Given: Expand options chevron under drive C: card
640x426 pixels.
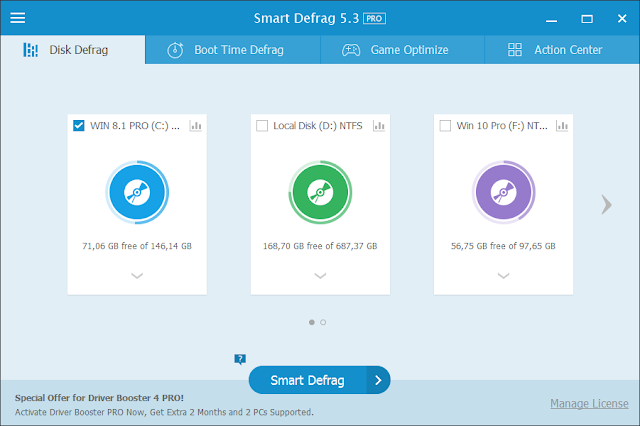Looking at the screenshot, I should coord(137,276).
